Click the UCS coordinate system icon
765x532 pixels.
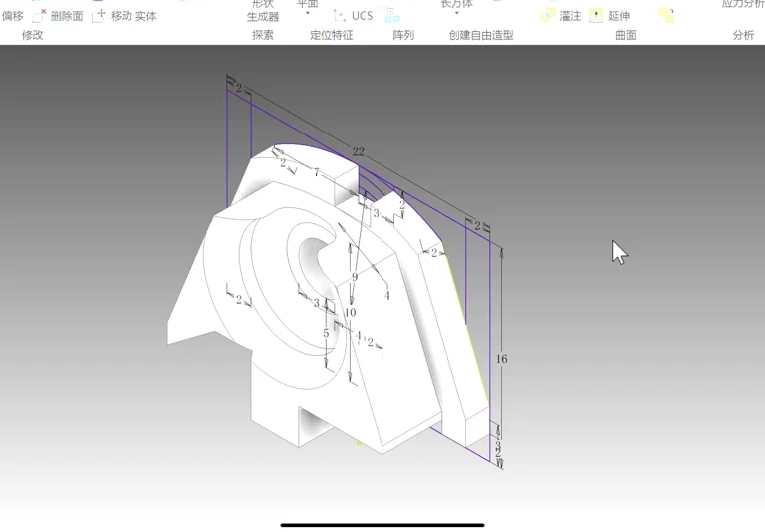coord(340,16)
